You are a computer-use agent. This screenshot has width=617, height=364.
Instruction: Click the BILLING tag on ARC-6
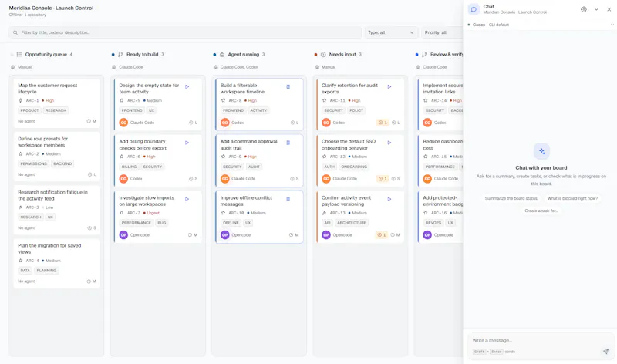coord(129,167)
